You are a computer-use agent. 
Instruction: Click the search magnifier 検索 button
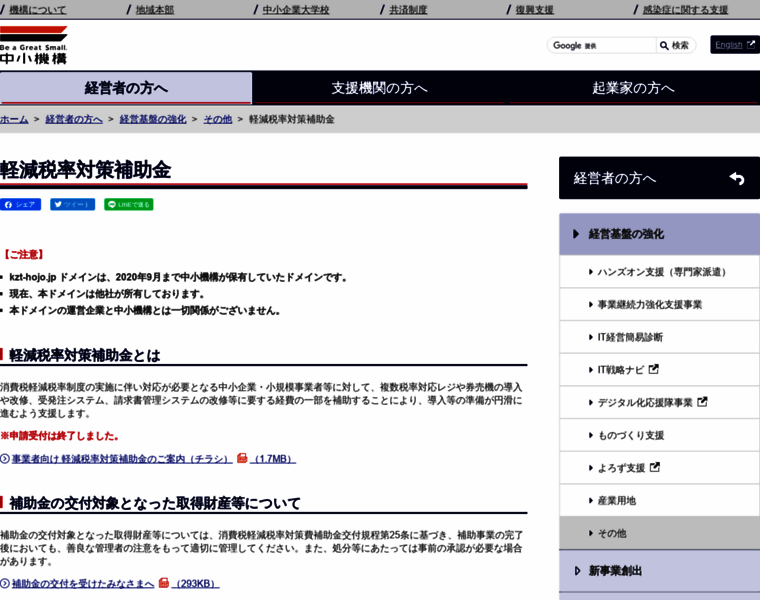click(x=674, y=45)
